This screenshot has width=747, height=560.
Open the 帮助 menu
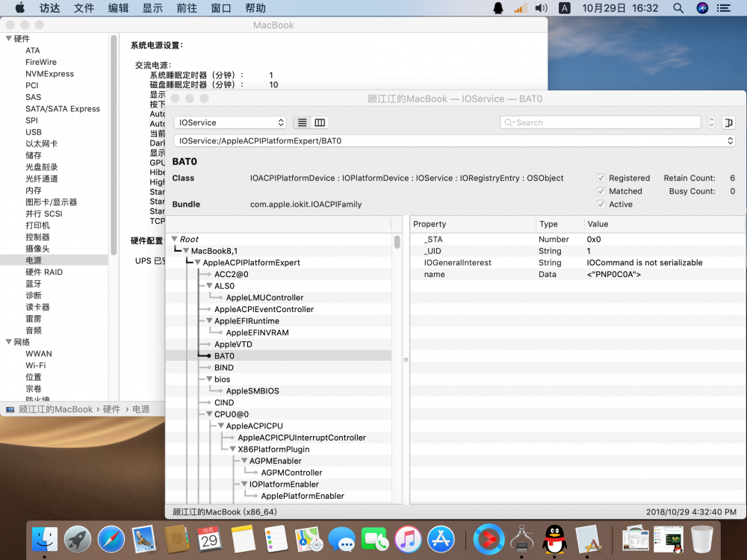pos(255,8)
